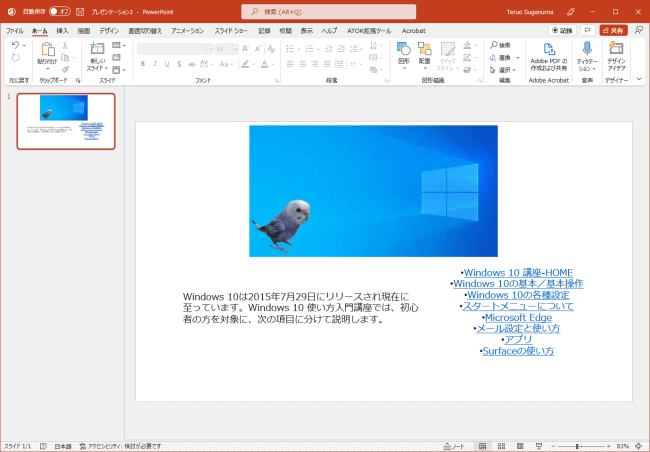The width and height of the screenshot is (650, 452).
Task: Click the Adobe PDF create and share icon
Action: (x=549, y=49)
